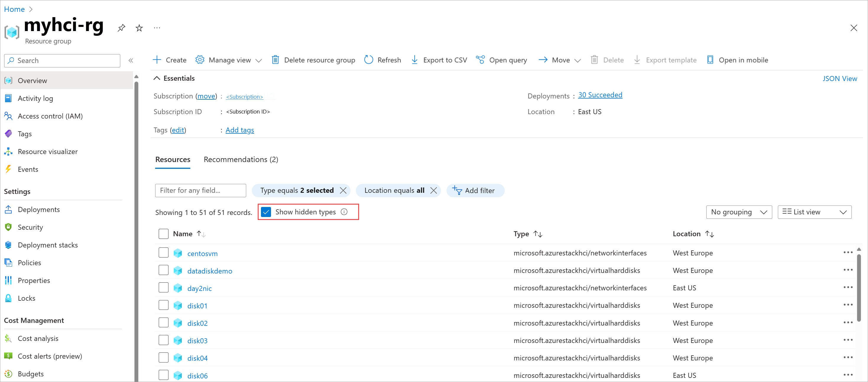The image size is (868, 382).
Task: Collapse the left navigation menu
Action: tap(131, 60)
